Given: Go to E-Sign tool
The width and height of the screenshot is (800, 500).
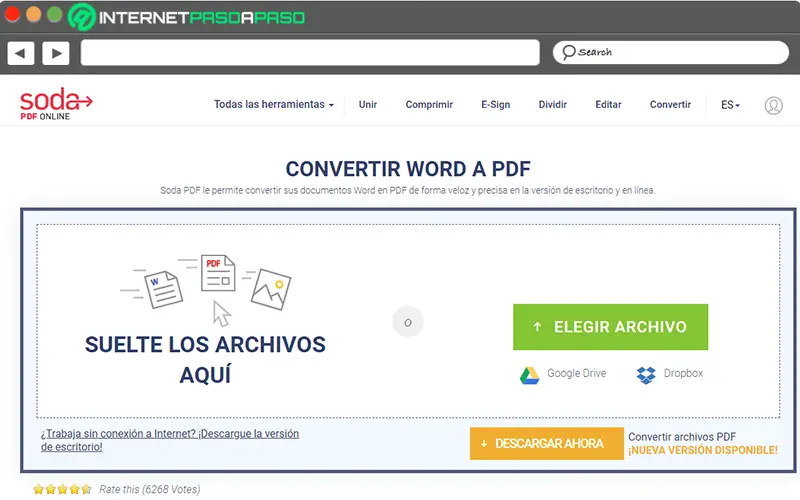Looking at the screenshot, I should tap(495, 105).
